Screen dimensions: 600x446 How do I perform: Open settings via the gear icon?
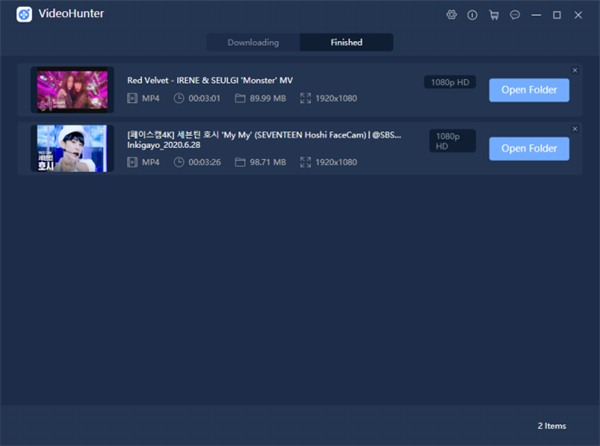[452, 15]
